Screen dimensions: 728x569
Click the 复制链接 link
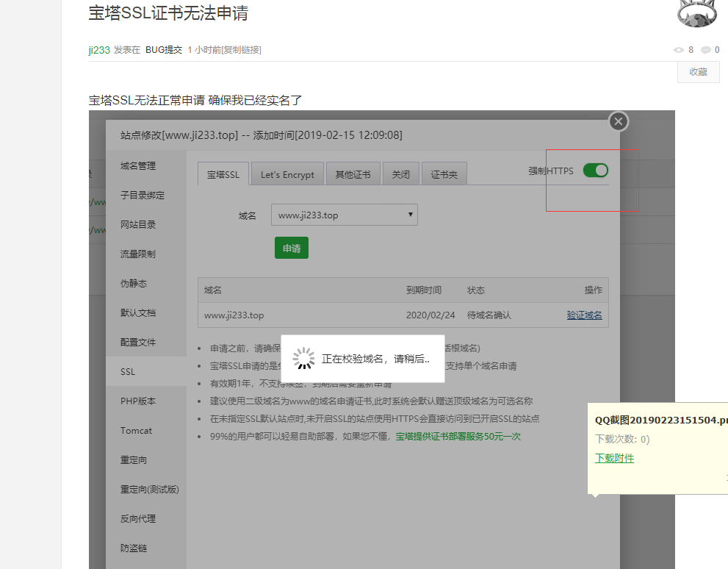click(242, 50)
